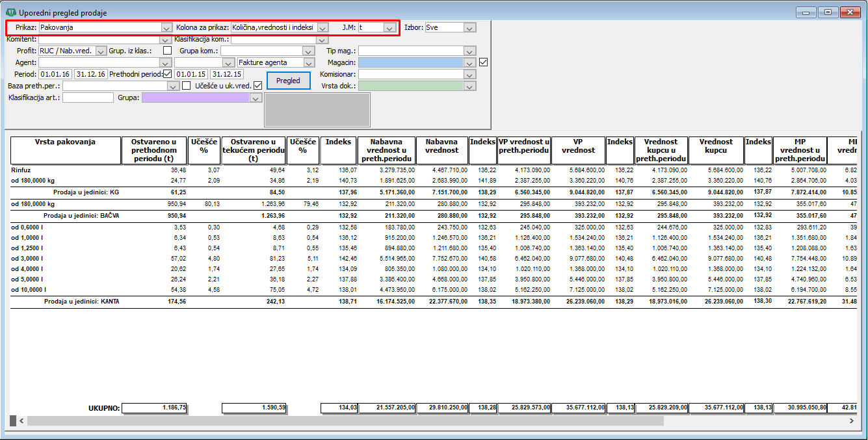
Task: Toggle the checkbox next to Magacin
Action: coord(482,62)
